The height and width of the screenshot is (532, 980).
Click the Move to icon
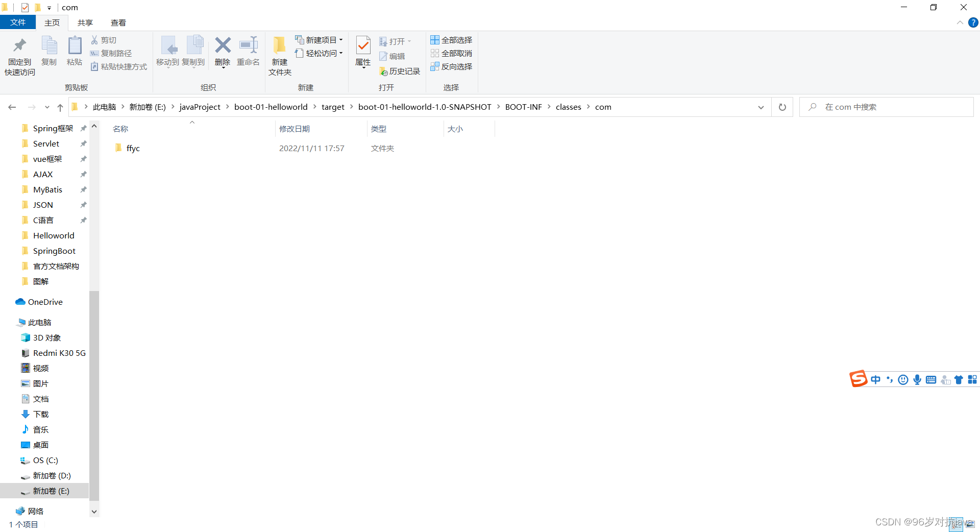point(168,45)
